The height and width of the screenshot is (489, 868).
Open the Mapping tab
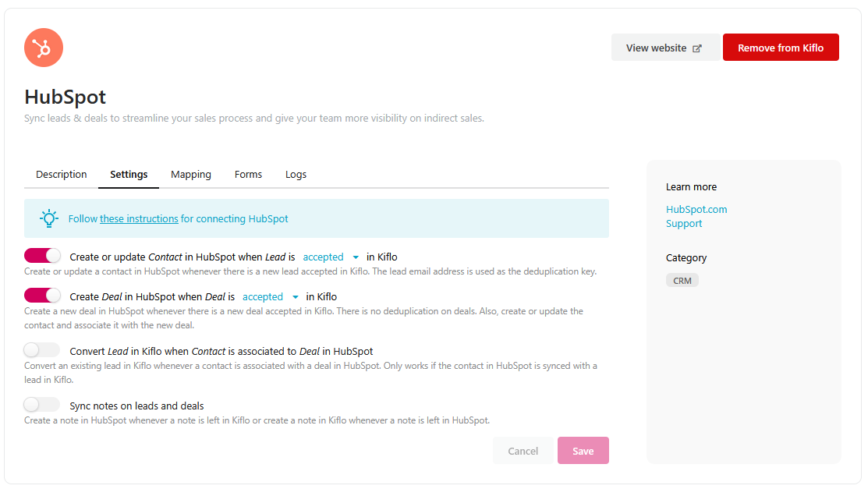pyautogui.click(x=191, y=175)
